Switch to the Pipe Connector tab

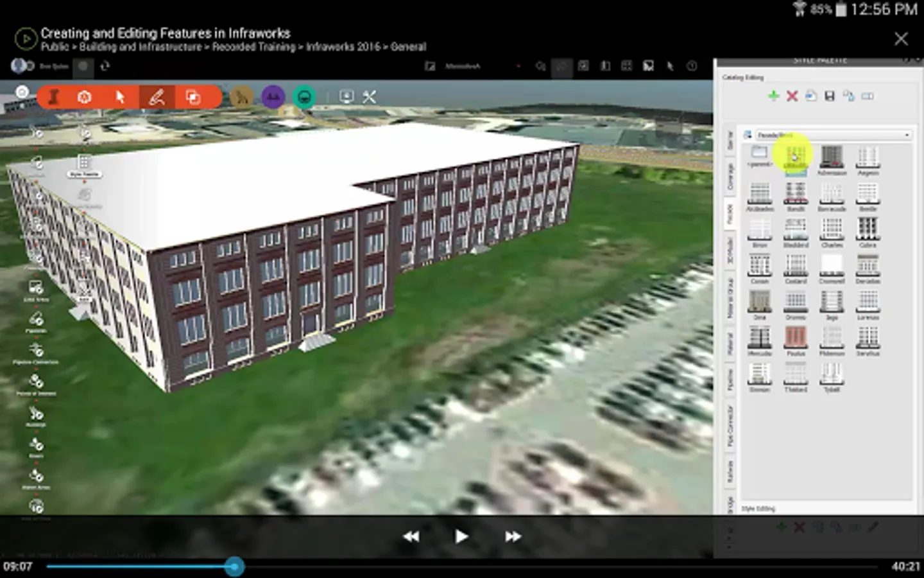click(x=730, y=426)
